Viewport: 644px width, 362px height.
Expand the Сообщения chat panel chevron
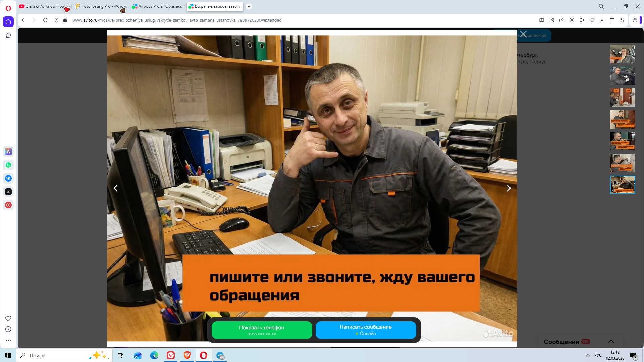pos(611,341)
